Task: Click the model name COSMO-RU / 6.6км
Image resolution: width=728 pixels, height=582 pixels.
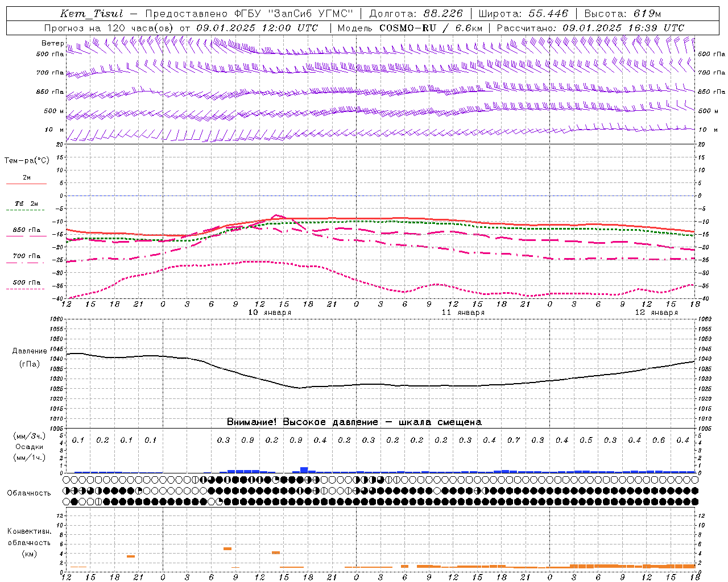Action: (431, 28)
